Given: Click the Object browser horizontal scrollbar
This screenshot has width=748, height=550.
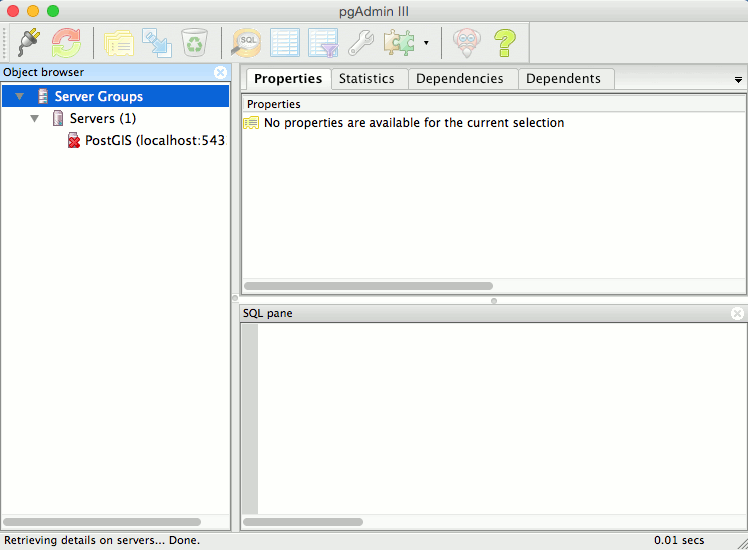Looking at the screenshot, I should click(102, 522).
